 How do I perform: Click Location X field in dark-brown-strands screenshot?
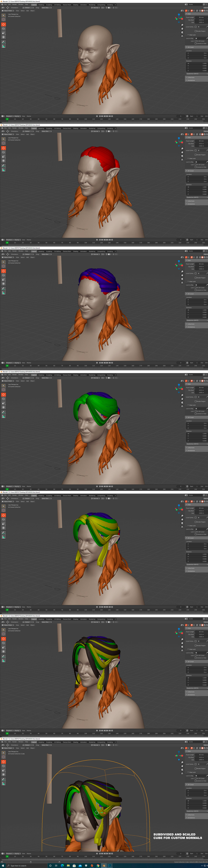tap(197, 667)
